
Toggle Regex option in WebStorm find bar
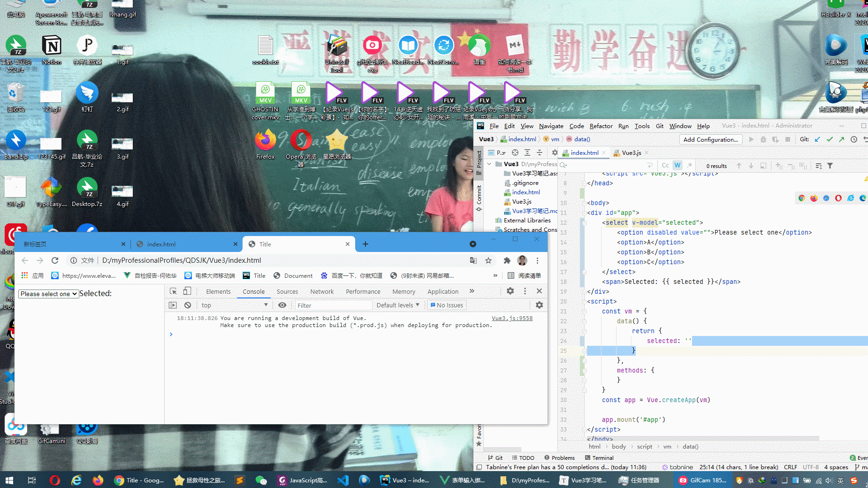[x=689, y=165]
